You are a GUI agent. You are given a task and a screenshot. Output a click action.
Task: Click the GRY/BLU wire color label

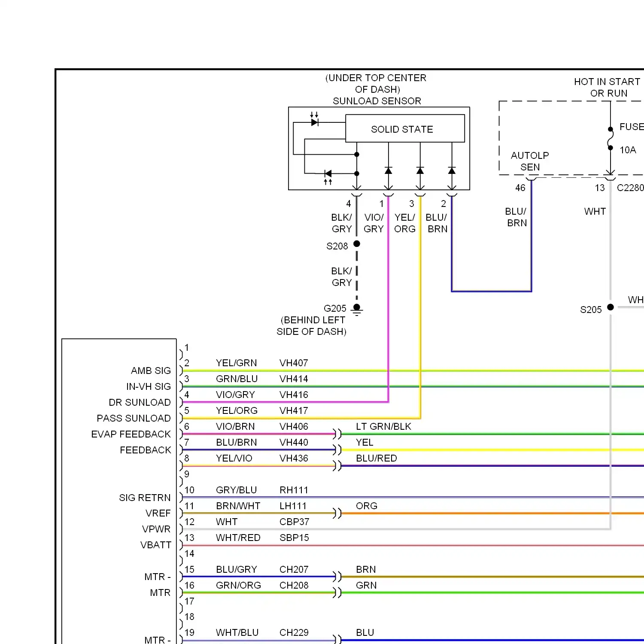[x=236, y=490]
